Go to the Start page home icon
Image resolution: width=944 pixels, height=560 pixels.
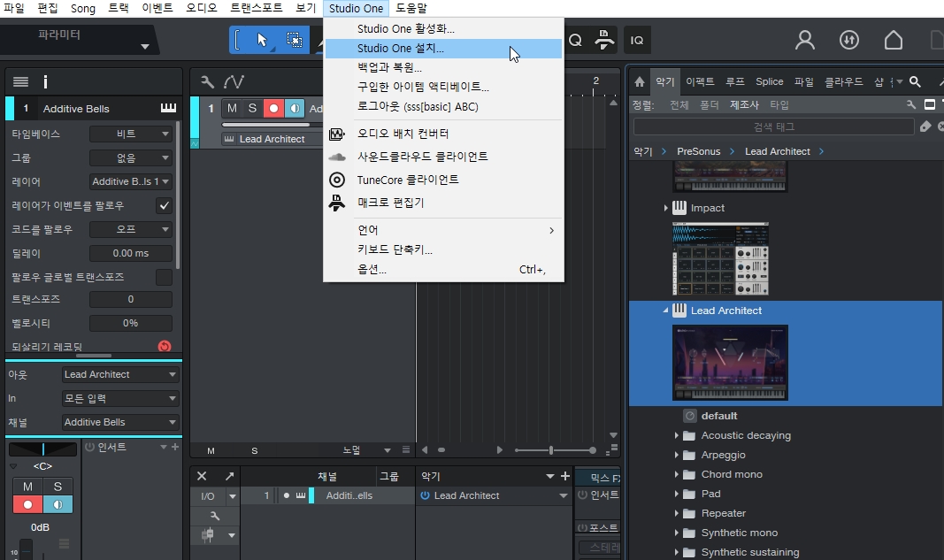coord(894,40)
